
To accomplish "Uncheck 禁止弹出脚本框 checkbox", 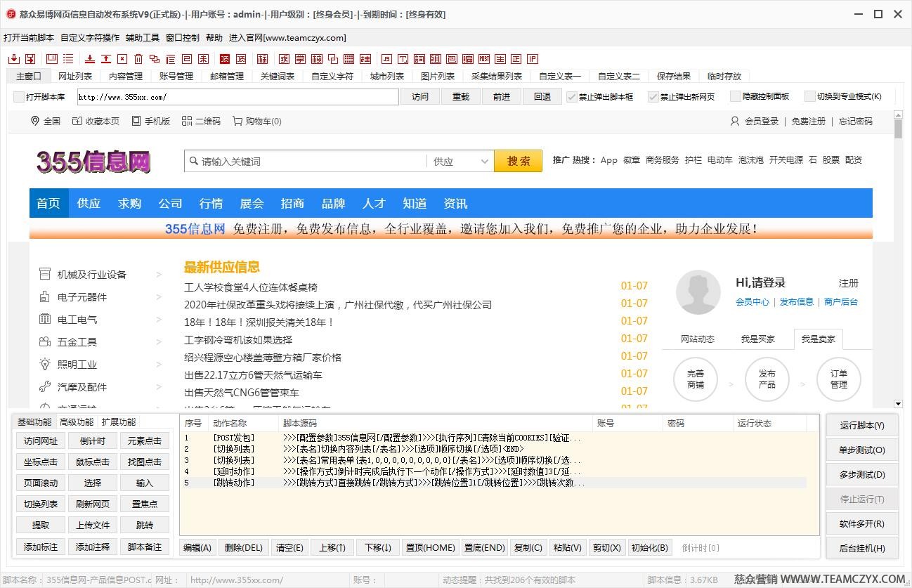I will click(572, 97).
